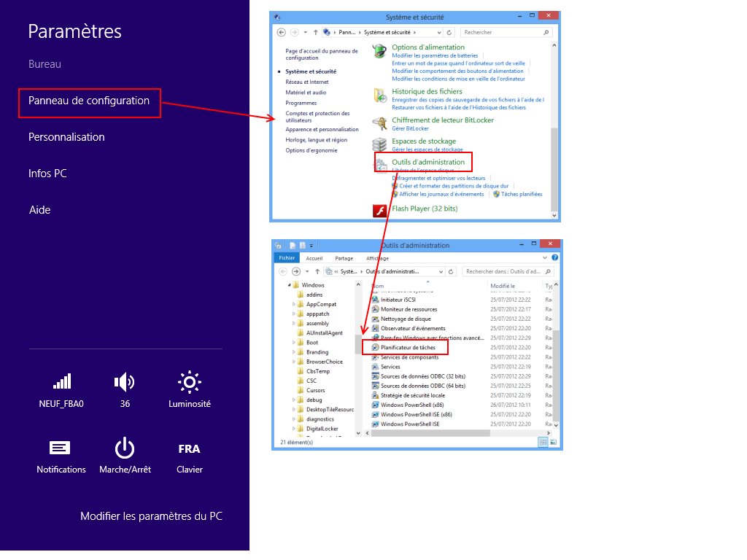Switch to the Partage ribbon tab
The image size is (747, 560).
point(344,258)
